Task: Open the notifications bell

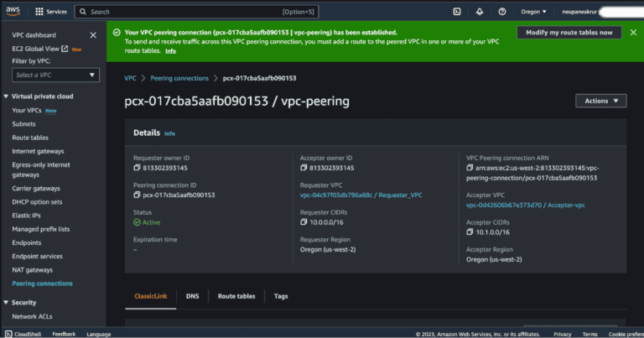Action: click(480, 12)
